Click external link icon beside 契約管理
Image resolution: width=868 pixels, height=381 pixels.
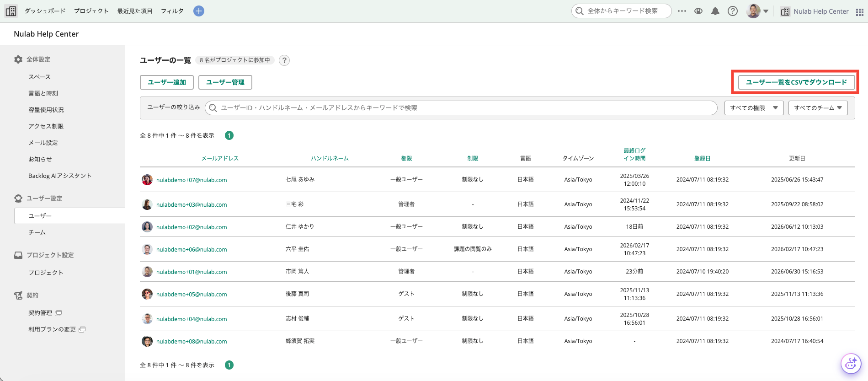pyautogui.click(x=59, y=313)
